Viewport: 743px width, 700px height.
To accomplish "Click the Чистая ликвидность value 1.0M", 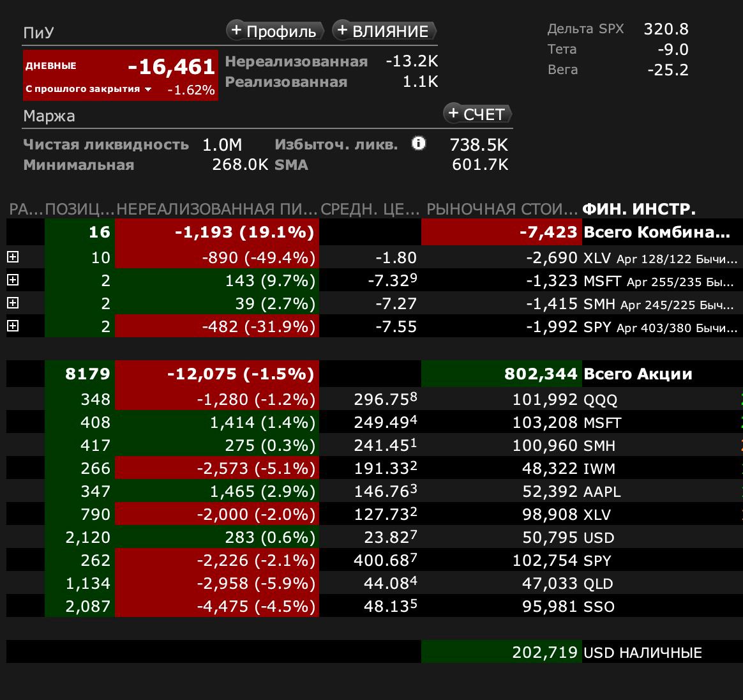I will (222, 144).
